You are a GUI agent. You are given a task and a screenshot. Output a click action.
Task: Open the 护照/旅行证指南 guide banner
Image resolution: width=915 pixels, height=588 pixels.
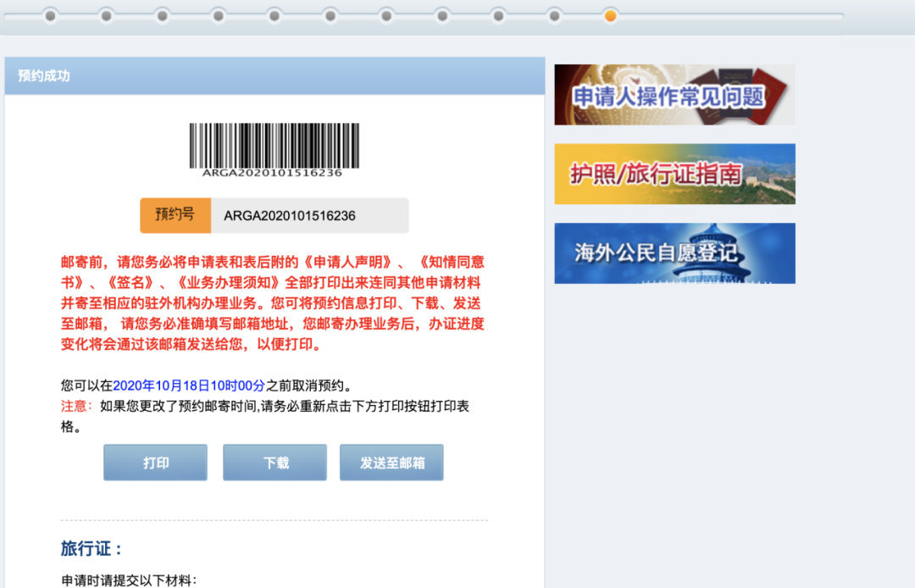[674, 174]
